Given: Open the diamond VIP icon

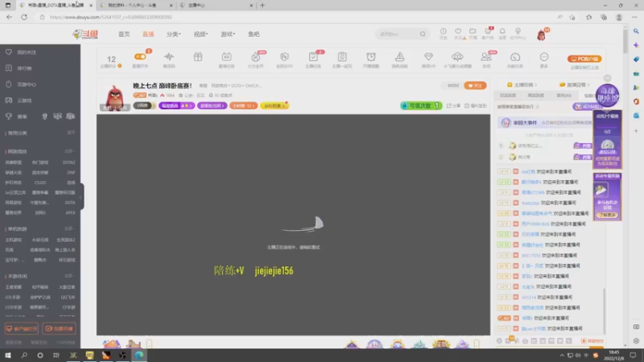Looking at the screenshot, I should [x=428, y=56].
